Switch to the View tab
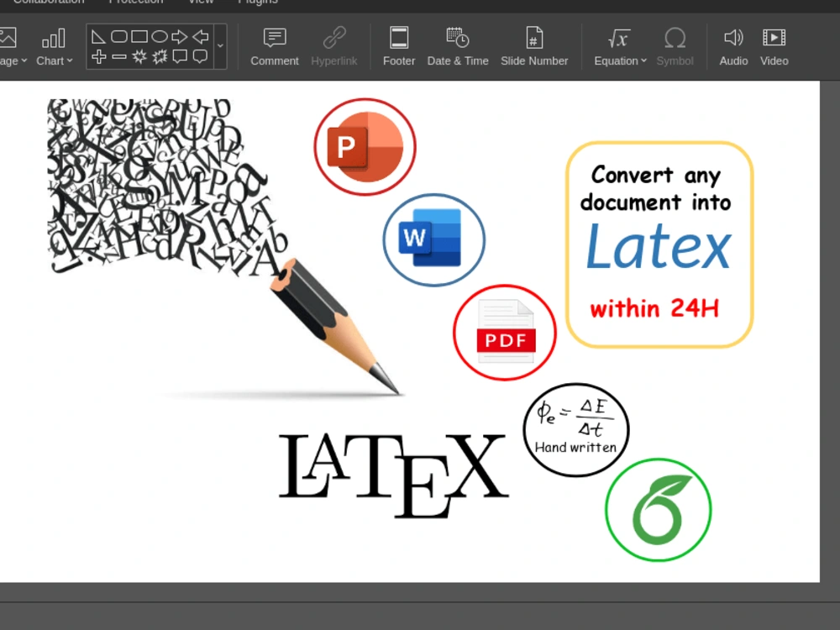 201,3
